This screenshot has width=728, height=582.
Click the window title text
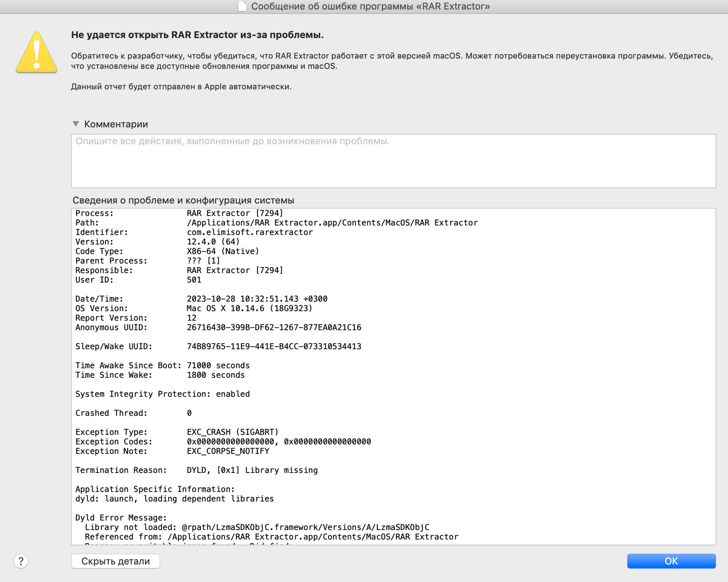coord(370,6)
